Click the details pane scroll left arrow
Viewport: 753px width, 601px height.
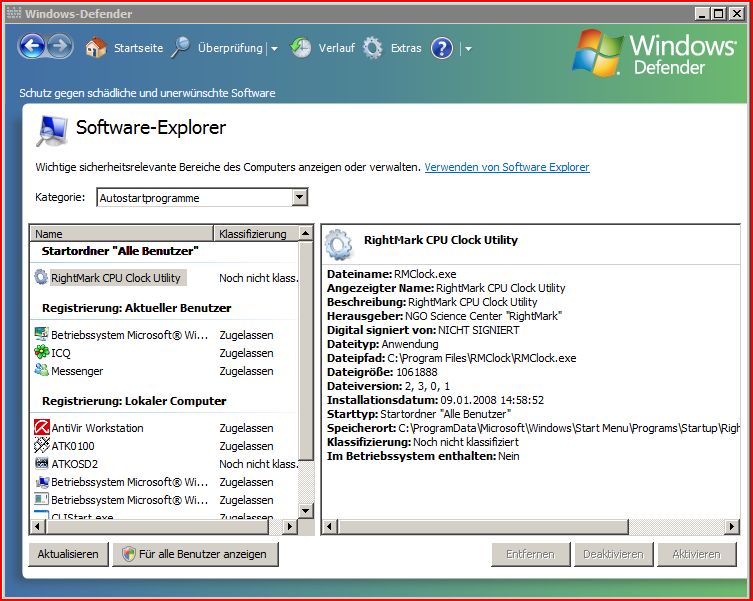[x=329, y=527]
